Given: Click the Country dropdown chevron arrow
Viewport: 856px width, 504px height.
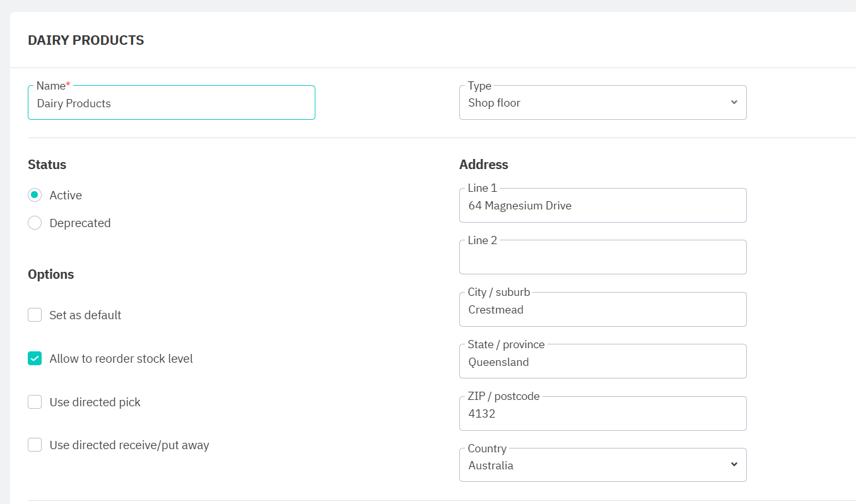Looking at the screenshot, I should pos(734,465).
